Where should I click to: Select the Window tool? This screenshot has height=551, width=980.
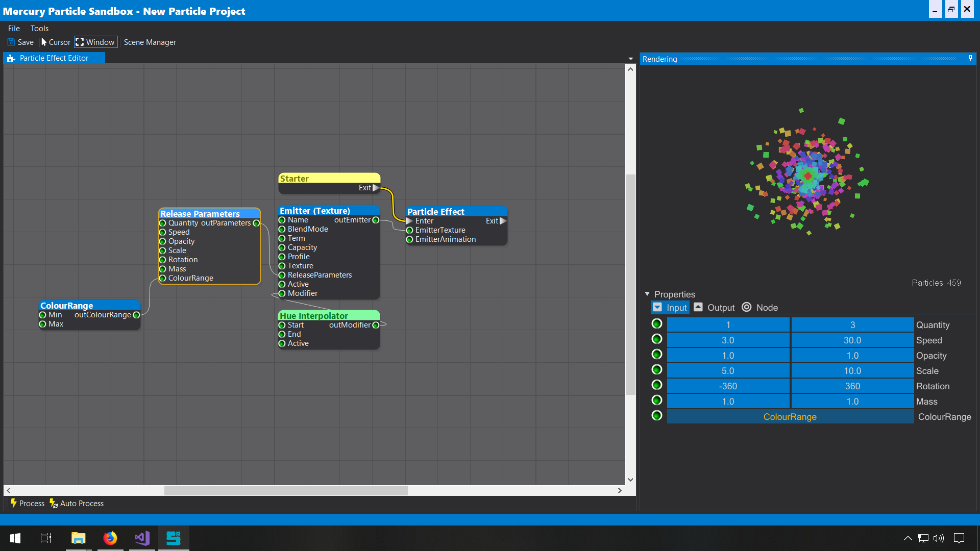click(95, 42)
